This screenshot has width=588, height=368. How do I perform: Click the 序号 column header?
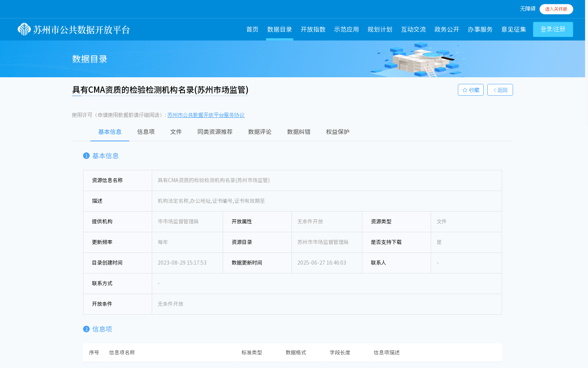[94, 353]
